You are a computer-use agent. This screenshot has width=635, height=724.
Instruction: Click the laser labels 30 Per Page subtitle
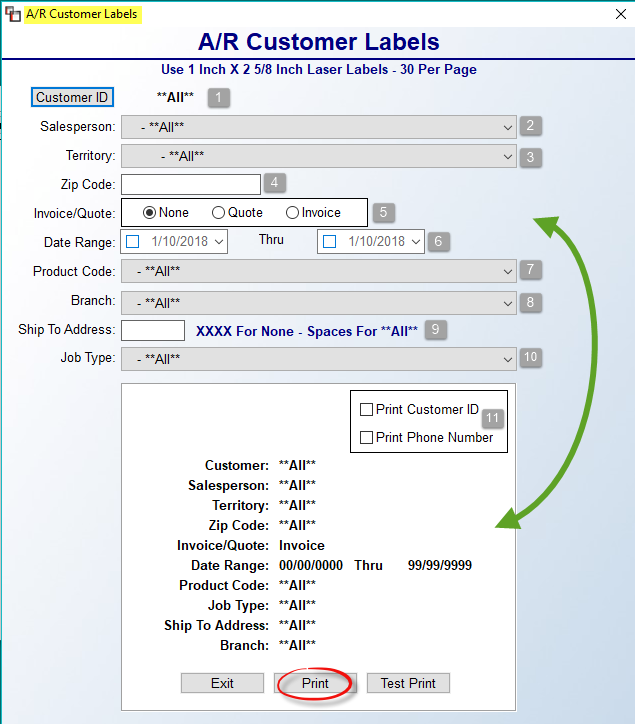(x=319, y=70)
